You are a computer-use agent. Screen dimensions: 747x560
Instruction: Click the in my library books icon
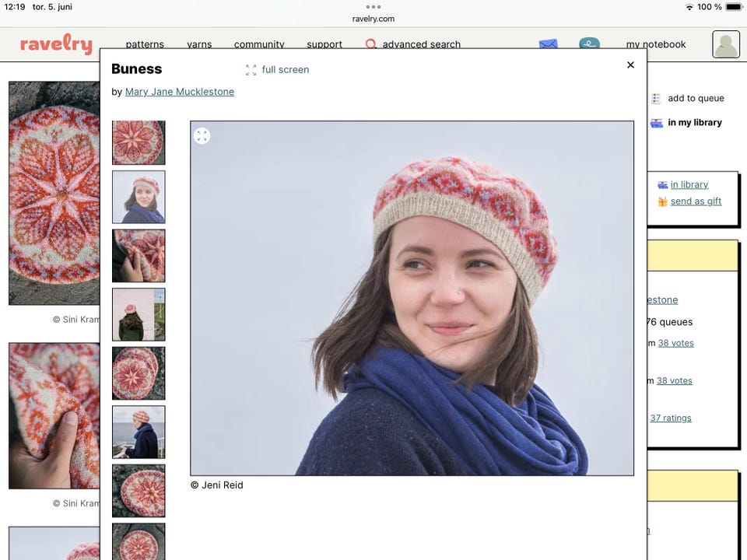[657, 123]
